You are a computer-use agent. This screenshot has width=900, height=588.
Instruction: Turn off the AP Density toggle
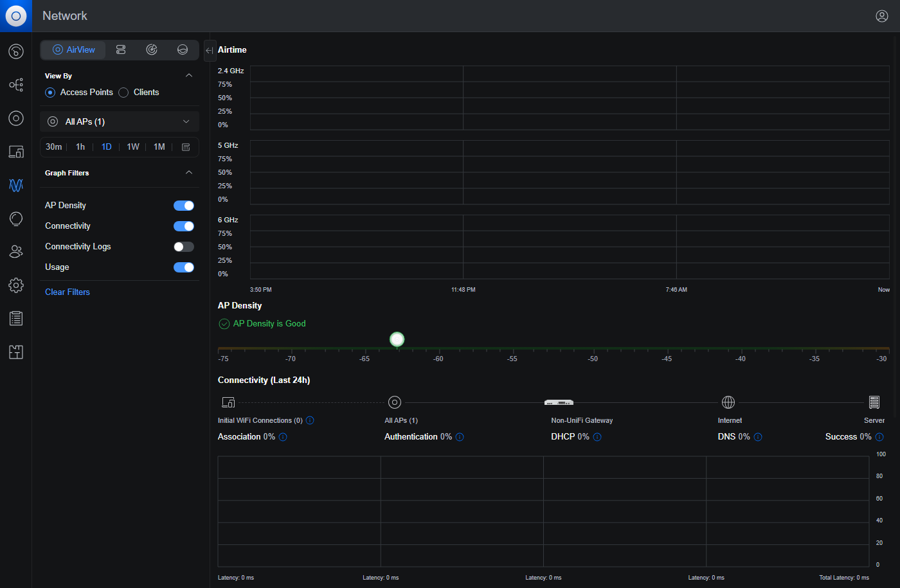tap(184, 206)
